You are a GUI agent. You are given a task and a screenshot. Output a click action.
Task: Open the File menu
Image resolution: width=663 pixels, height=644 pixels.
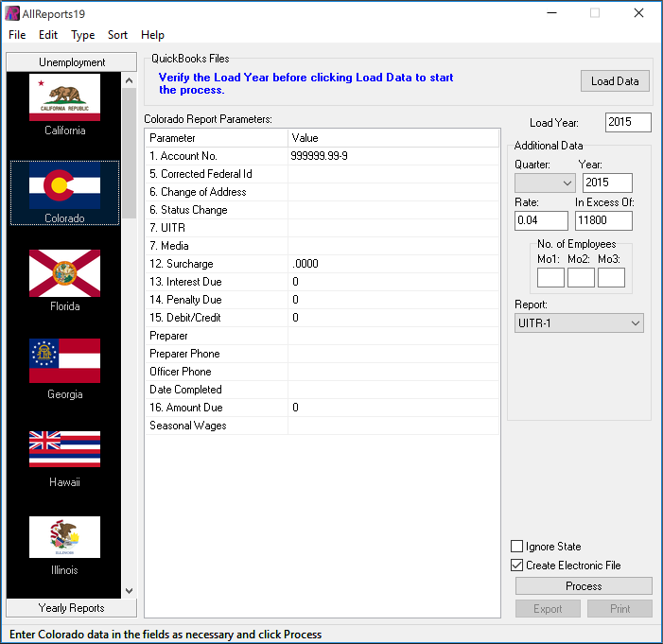[x=17, y=35]
